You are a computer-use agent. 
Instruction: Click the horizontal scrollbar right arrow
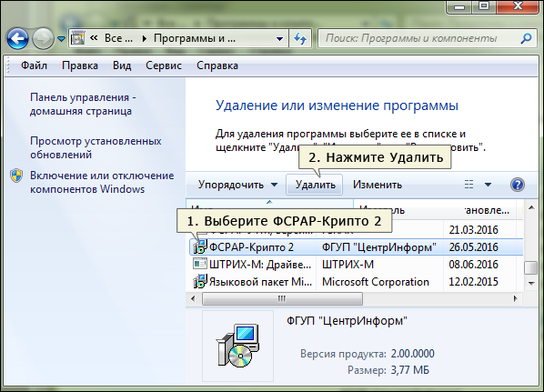[x=515, y=298]
